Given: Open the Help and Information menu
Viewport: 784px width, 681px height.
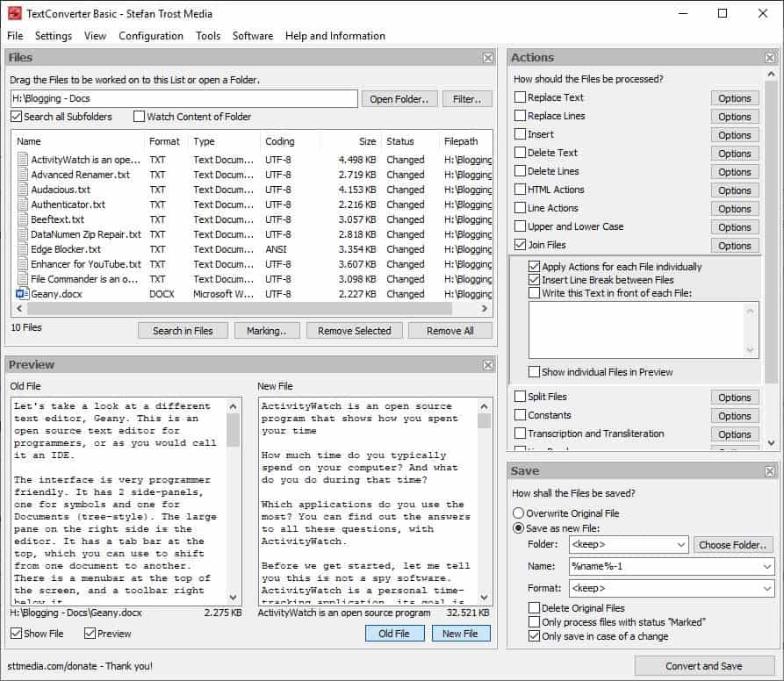Looking at the screenshot, I should tap(335, 36).
